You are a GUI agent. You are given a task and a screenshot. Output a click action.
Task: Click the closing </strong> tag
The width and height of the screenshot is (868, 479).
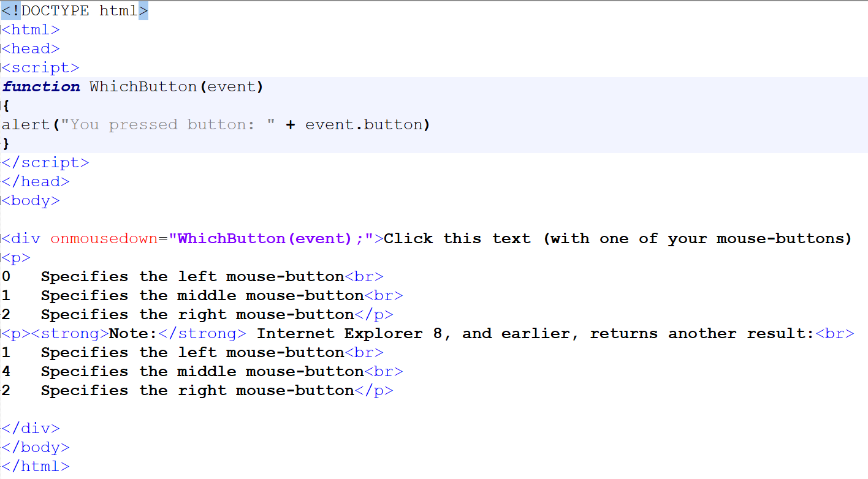202,334
